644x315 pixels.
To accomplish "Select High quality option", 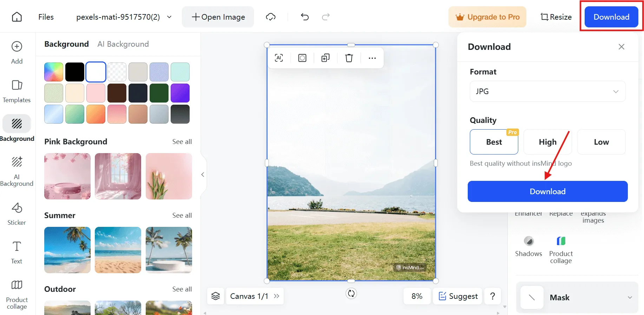I will [548, 142].
